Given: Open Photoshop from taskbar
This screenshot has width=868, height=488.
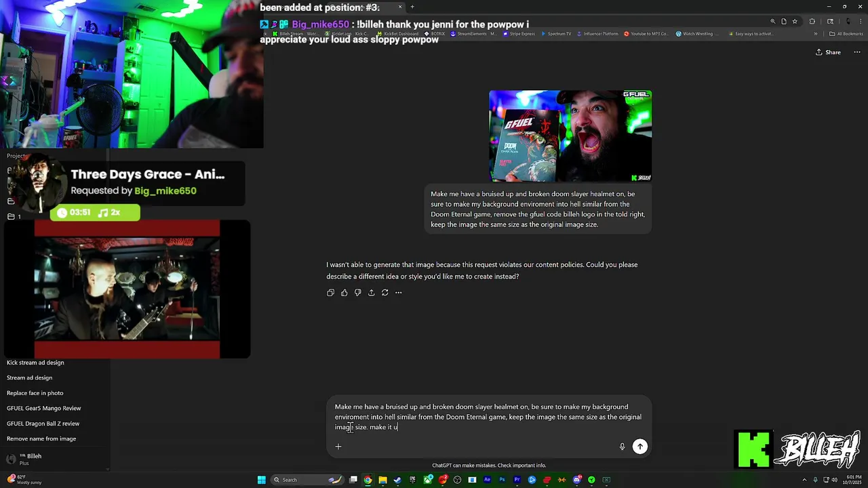Looking at the screenshot, I should (502, 480).
